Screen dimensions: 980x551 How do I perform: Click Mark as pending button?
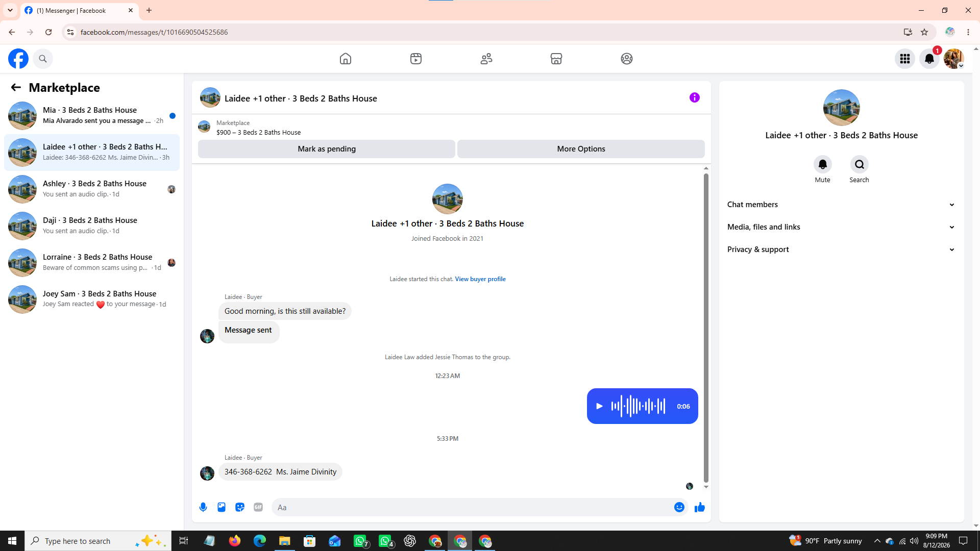click(x=327, y=149)
